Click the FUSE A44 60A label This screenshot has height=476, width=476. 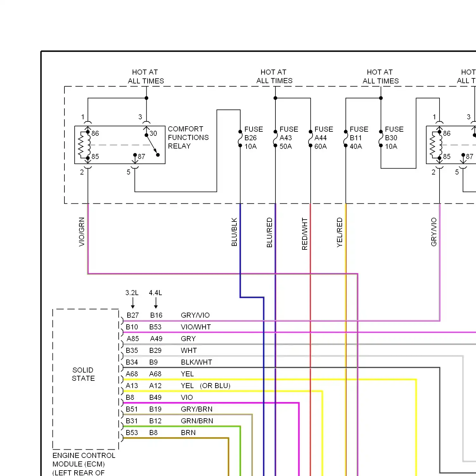(x=324, y=138)
